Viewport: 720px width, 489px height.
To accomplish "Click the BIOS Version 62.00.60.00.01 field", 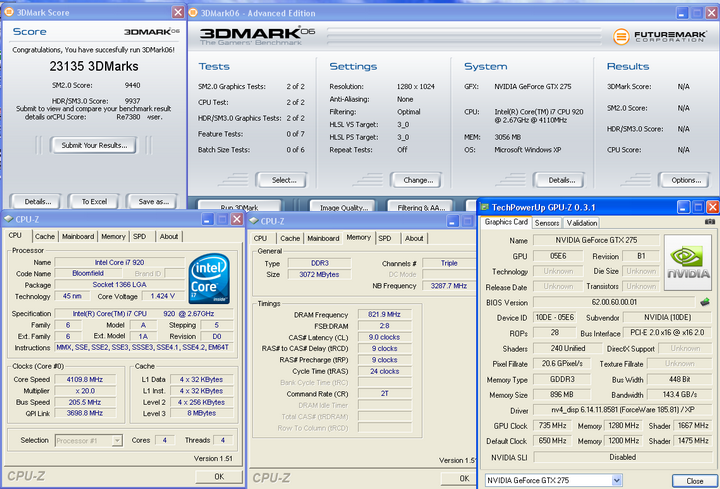I will pyautogui.click(x=614, y=302).
